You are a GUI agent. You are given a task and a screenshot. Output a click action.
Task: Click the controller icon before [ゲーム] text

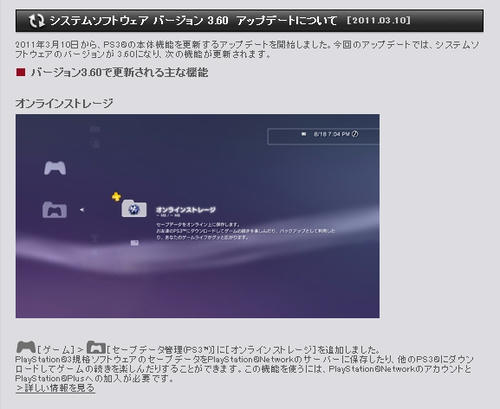click(26, 347)
